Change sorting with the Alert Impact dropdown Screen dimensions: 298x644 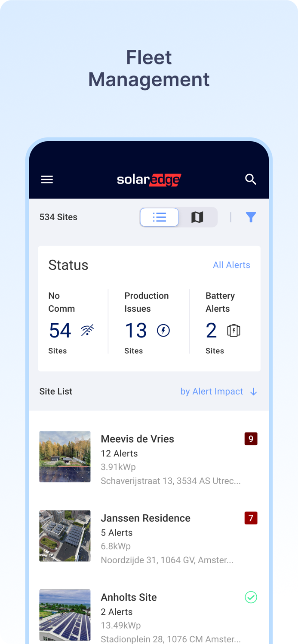coord(212,391)
